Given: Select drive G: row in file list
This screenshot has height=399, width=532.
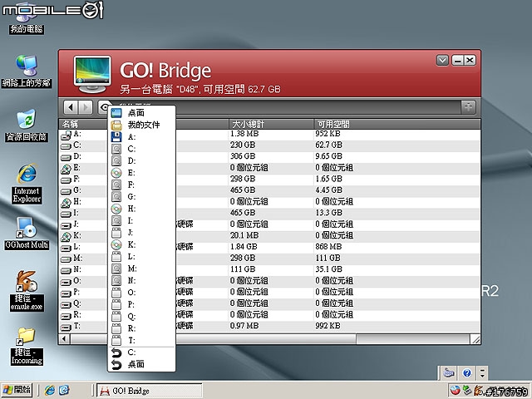Looking at the screenshot, I should [x=269, y=190].
